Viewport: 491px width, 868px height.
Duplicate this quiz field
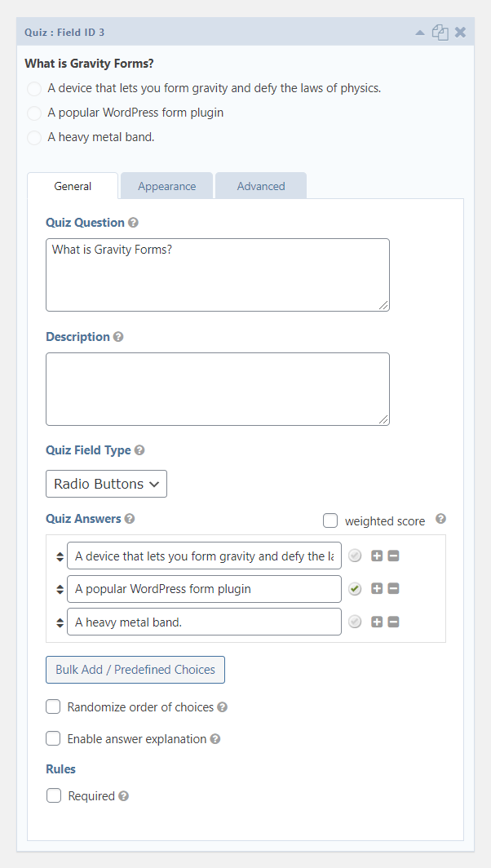tap(440, 32)
